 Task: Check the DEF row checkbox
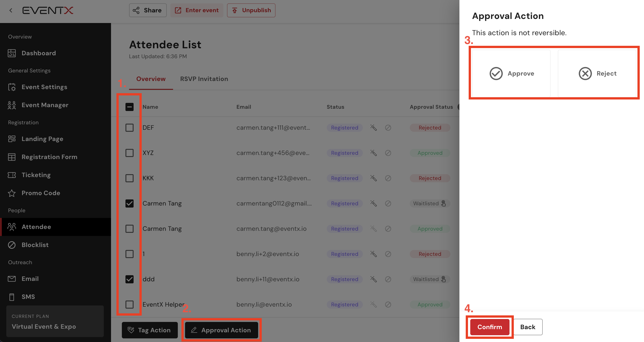click(x=129, y=127)
